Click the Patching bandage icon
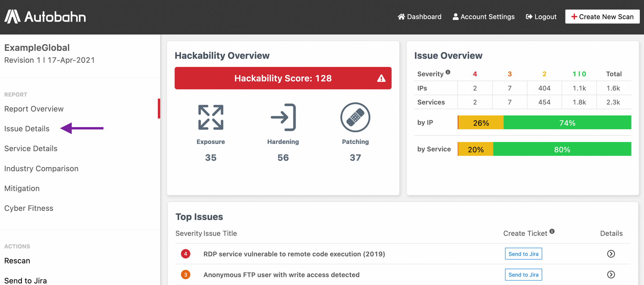 click(355, 117)
